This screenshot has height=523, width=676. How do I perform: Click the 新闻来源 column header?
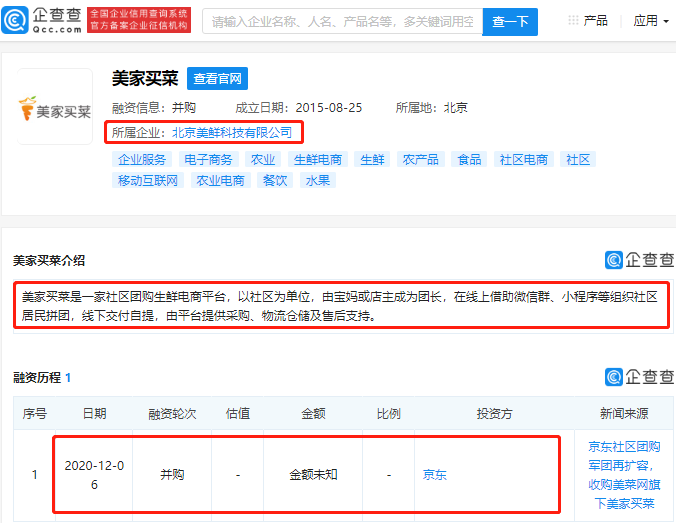(624, 413)
